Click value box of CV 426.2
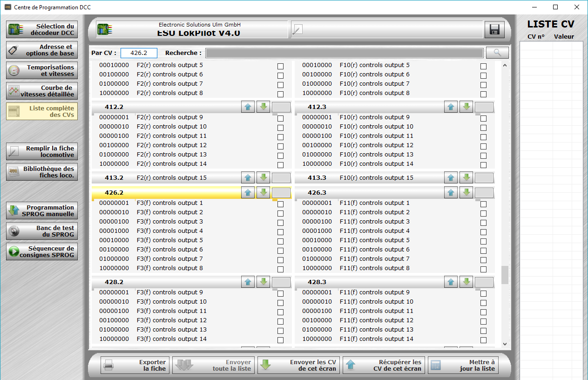This screenshot has height=380, width=588. coord(281,193)
